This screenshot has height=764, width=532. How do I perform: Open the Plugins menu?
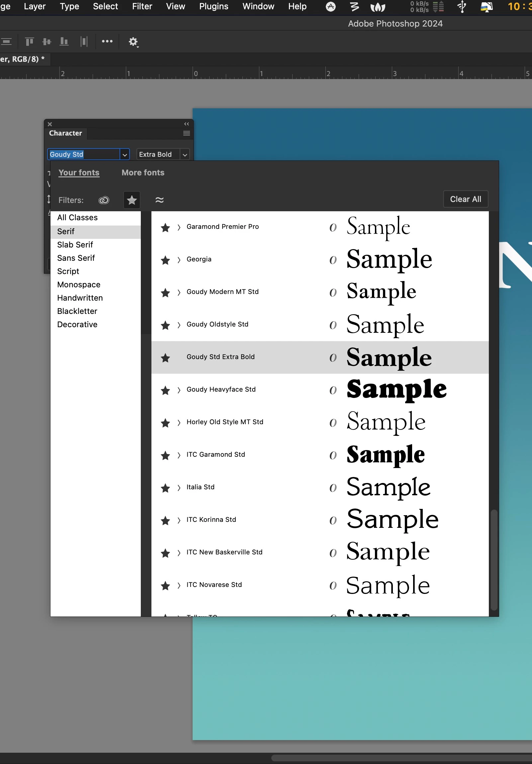(x=214, y=6)
